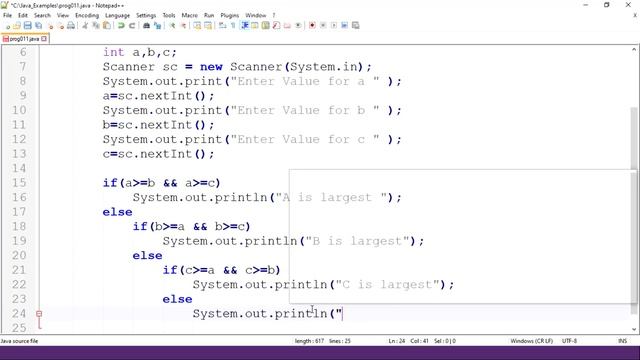Image resolution: width=640 pixels, height=360 pixels.
Task: Click the editor scroll up arrow
Action: point(633,49)
